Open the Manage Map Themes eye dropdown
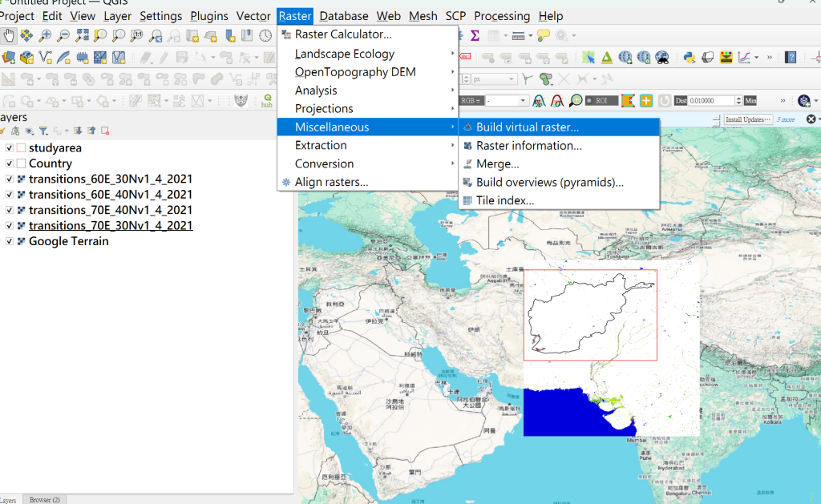 (x=31, y=131)
